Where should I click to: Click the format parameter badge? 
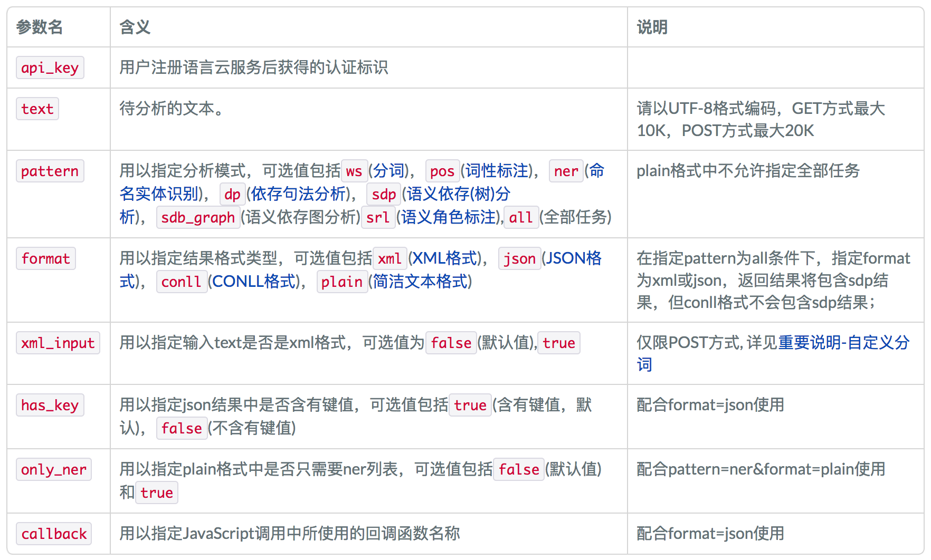pos(45,258)
